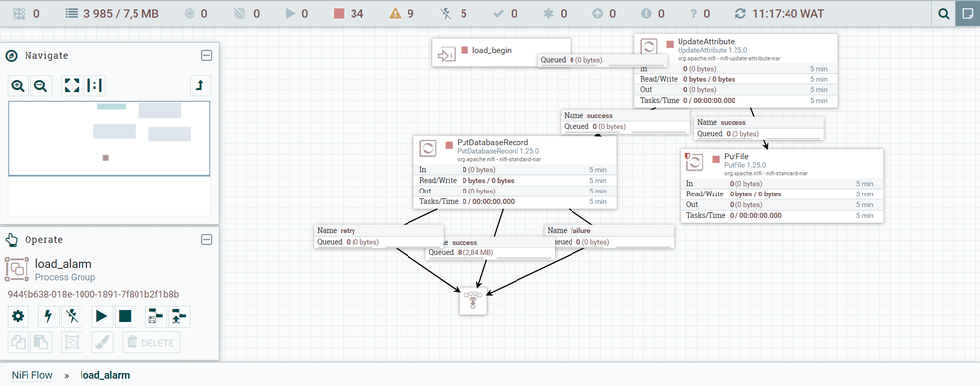980x386 pixels.
Task: Open load_alarm configuration gear
Action: [18, 317]
